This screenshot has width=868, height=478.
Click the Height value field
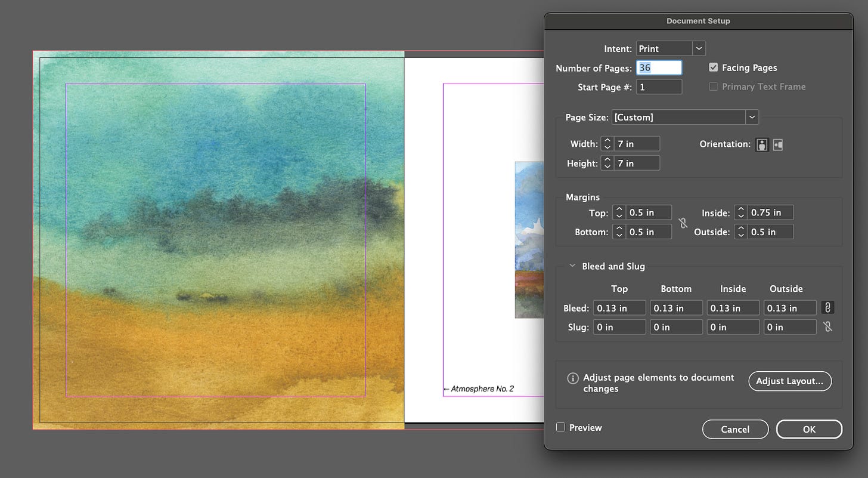636,163
